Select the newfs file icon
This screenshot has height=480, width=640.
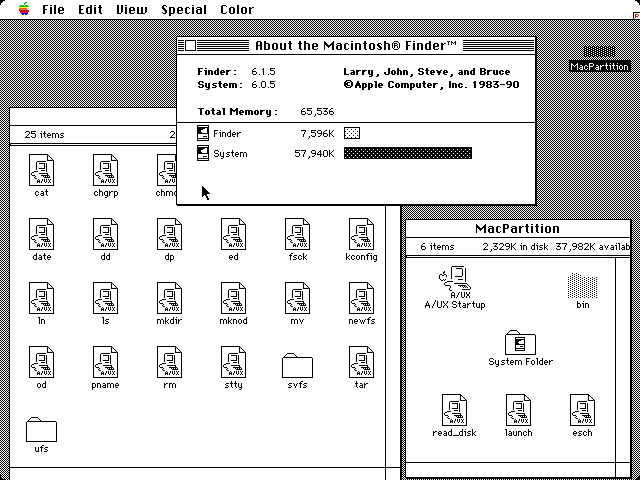[x=362, y=298]
